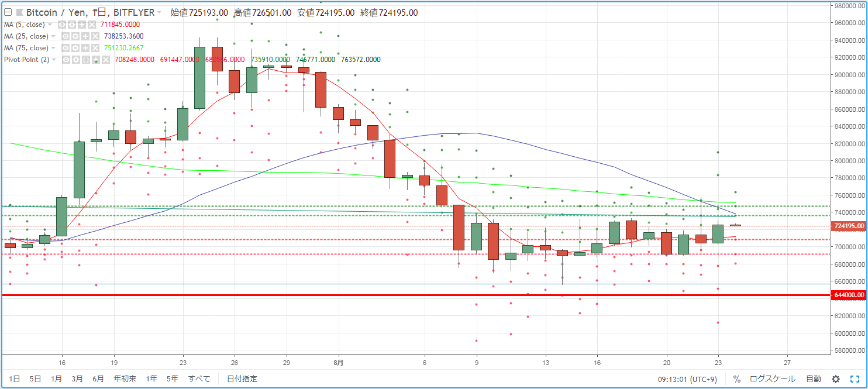Screen dimensions: 868x389
Task: Open settings gear for MA (75, close)
Action: 75,48
